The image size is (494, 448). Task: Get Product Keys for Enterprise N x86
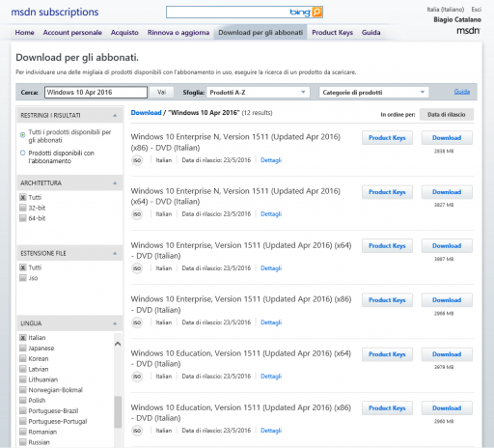coord(387,138)
